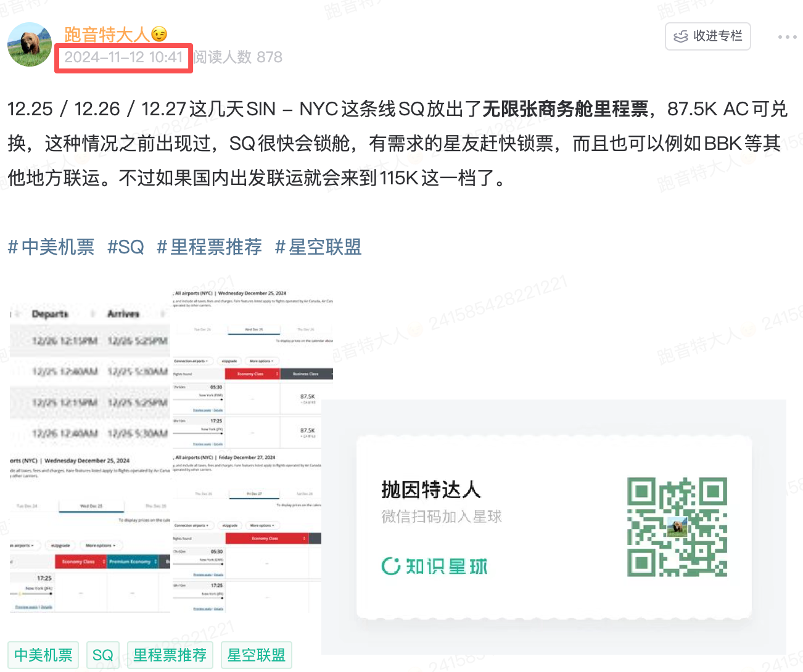Viewport: 803px width, 672px height.
Task: Open Connection airports dropdown under December 27 results
Action: (191, 525)
